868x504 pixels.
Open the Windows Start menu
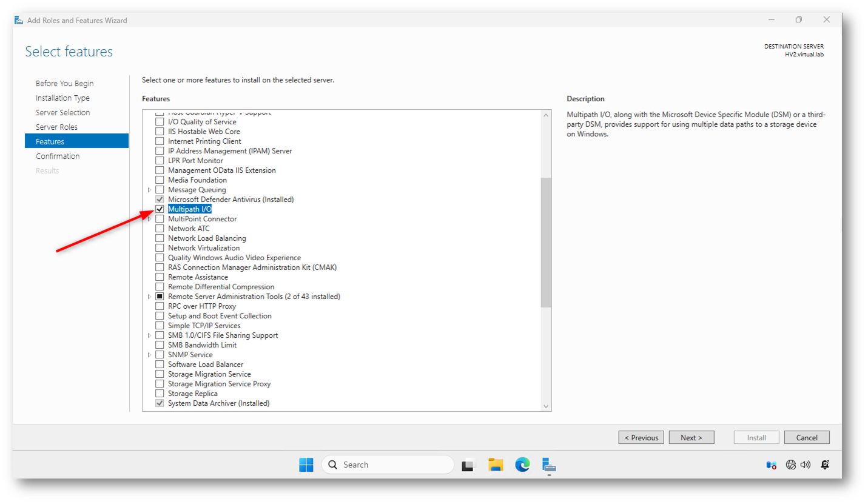306,465
